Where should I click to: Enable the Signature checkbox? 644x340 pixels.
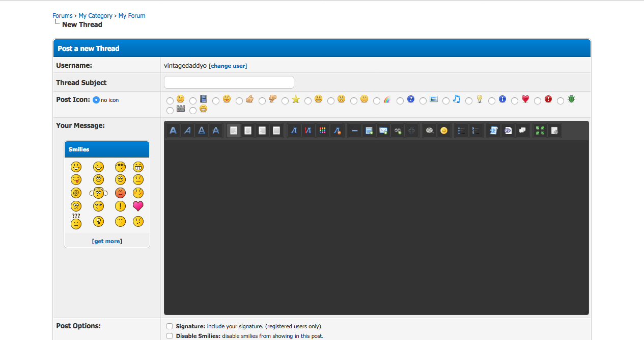170,326
